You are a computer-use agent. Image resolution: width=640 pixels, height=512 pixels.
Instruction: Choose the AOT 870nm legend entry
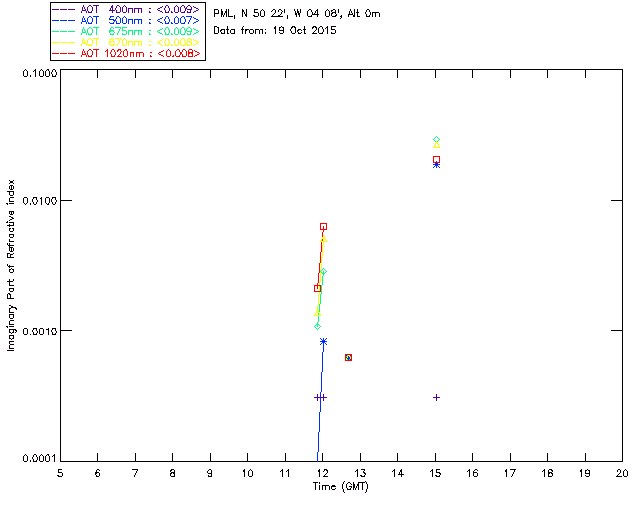coord(126,42)
